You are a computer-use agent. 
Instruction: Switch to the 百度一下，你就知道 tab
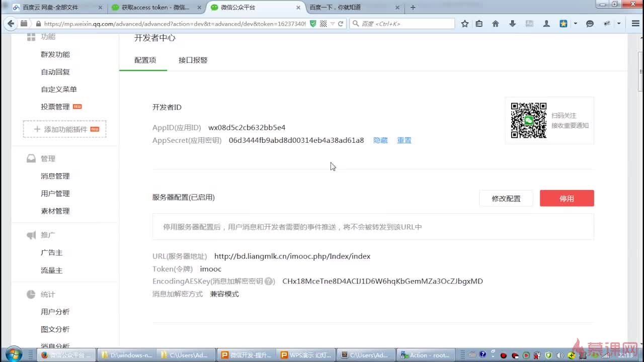tap(355, 8)
